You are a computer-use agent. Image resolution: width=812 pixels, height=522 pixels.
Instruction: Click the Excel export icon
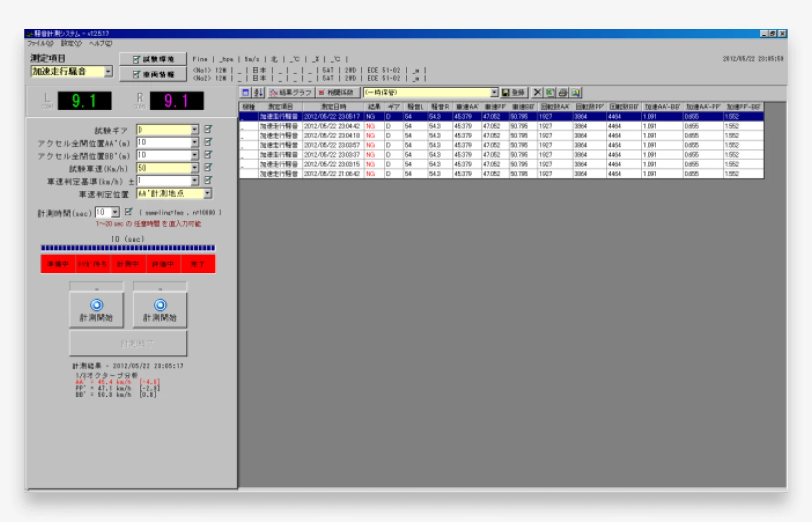pos(550,93)
